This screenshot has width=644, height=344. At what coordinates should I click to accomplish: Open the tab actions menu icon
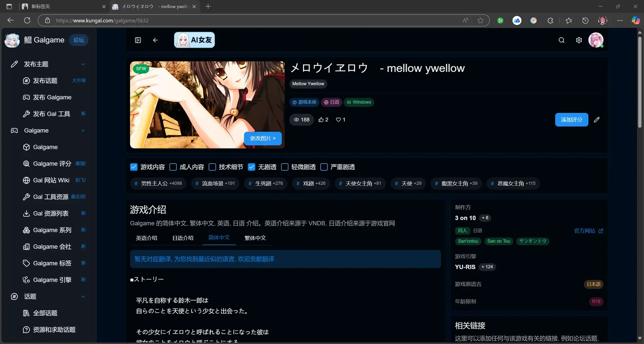[9, 6]
